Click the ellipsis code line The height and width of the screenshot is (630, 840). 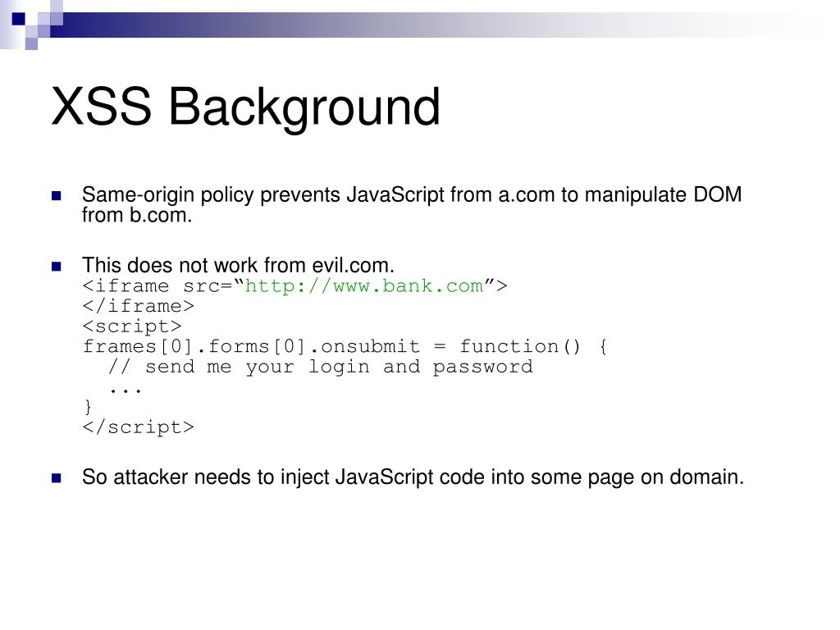point(126,390)
